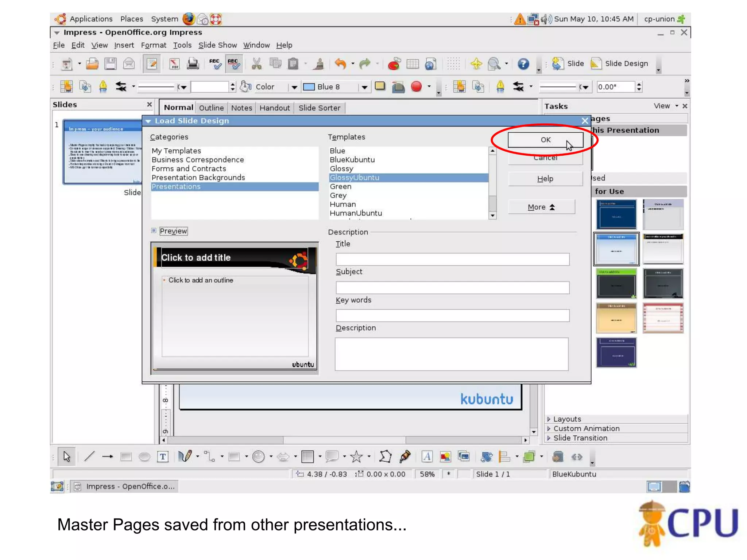Click the Help button in dialog

pos(545,179)
